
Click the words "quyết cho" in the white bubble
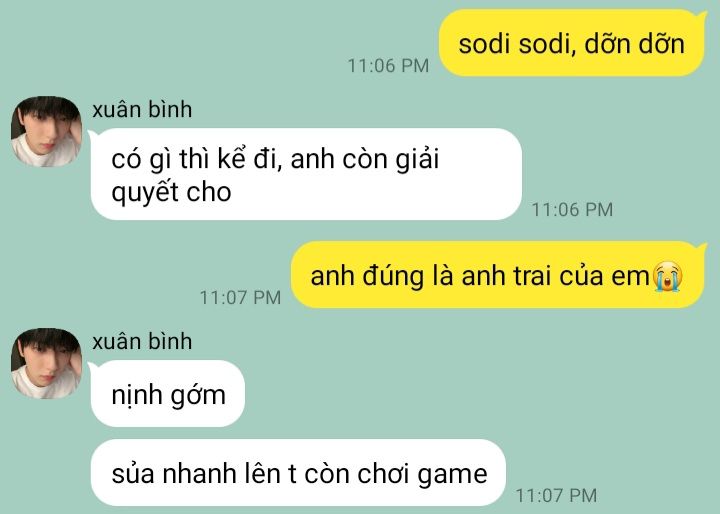tap(171, 192)
